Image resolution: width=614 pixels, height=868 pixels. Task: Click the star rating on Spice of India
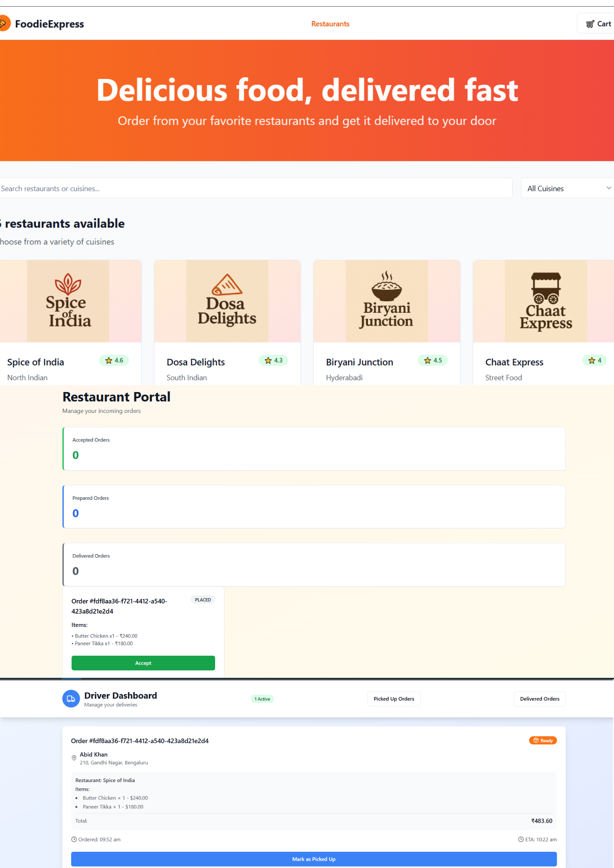point(114,360)
